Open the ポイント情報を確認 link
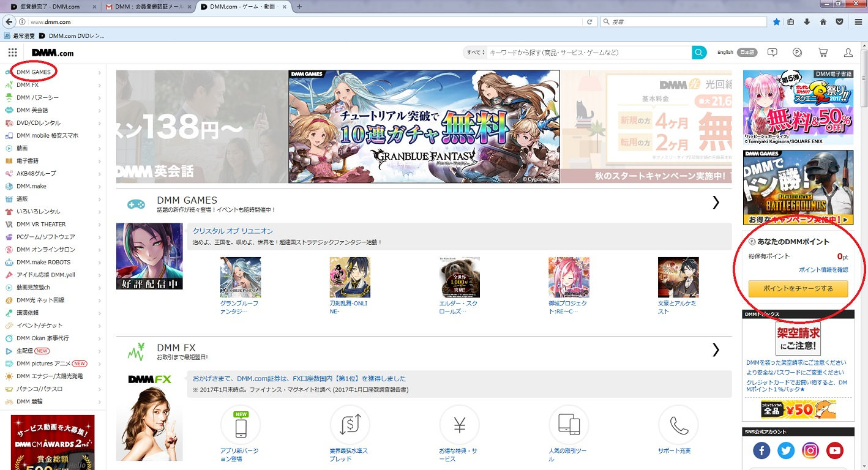This screenshot has width=868, height=470. 823,270
